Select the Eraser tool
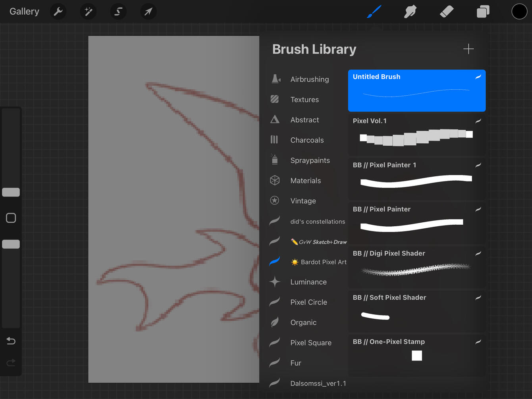This screenshot has width=532, height=399. pyautogui.click(x=447, y=12)
